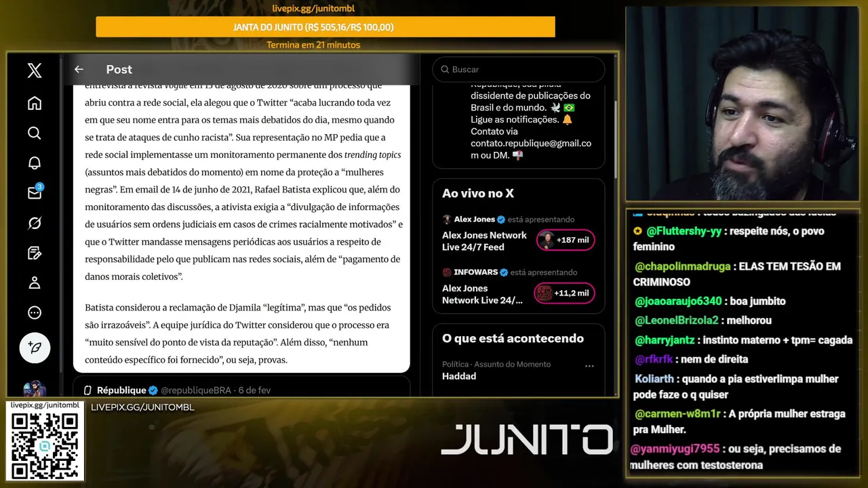The height and width of the screenshot is (488, 868).
Task: Click the LIVEPIX.GG/JUNITOMBL overlay label
Action: point(142,407)
